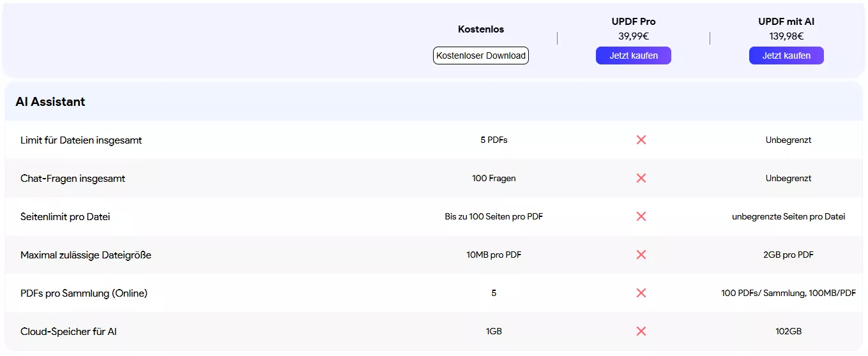
Task: Select the PDFs pro Sammlung (Online) label
Action: 84,293
